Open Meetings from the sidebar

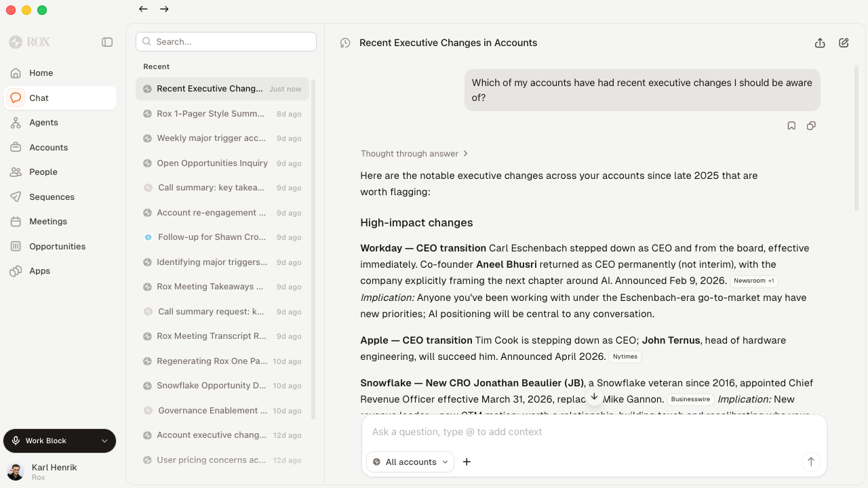pyautogui.click(x=60, y=222)
